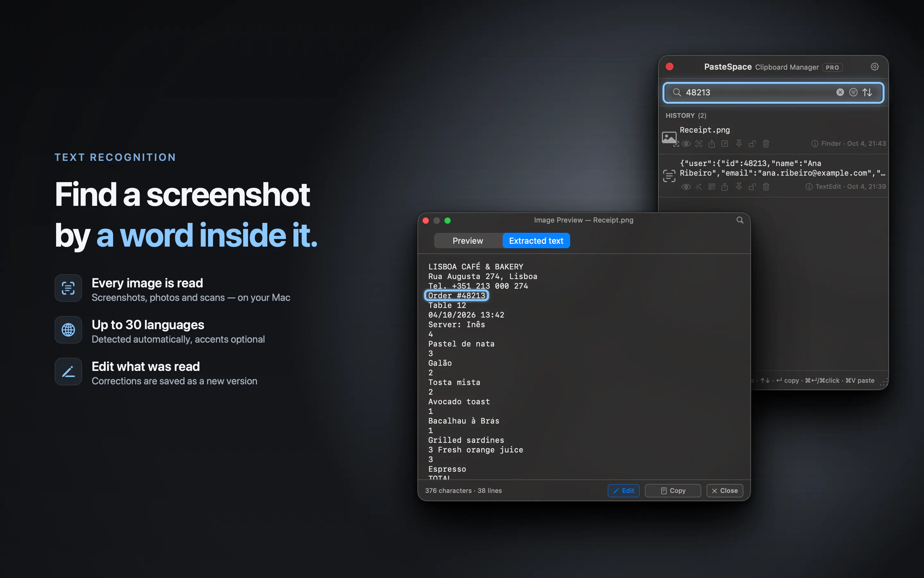Open Receipt.png in external app

[725, 144]
